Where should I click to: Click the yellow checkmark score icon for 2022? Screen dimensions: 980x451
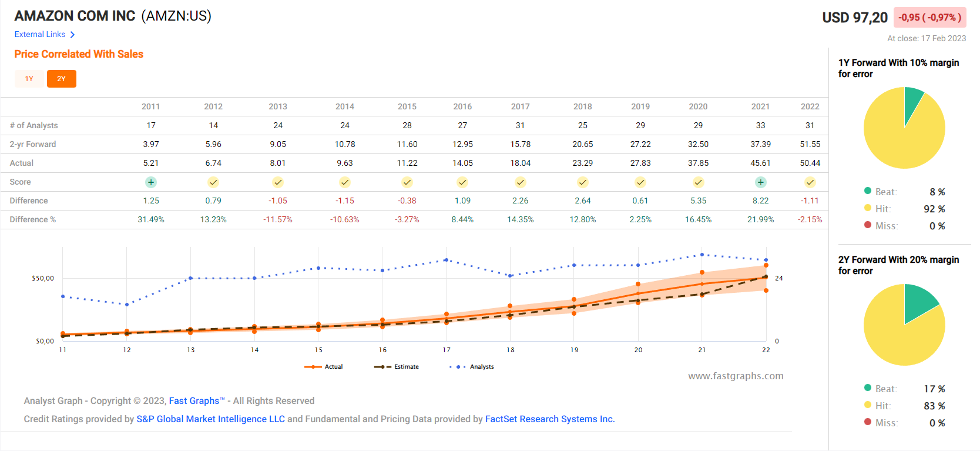point(810,182)
